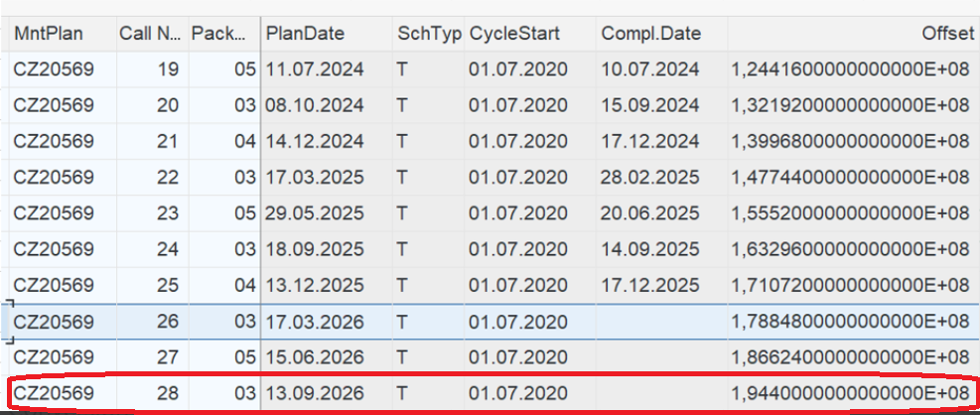This screenshot has width=980, height=415.
Task: Click the offset value 1,6329600000000000E+08
Action: click(850, 249)
